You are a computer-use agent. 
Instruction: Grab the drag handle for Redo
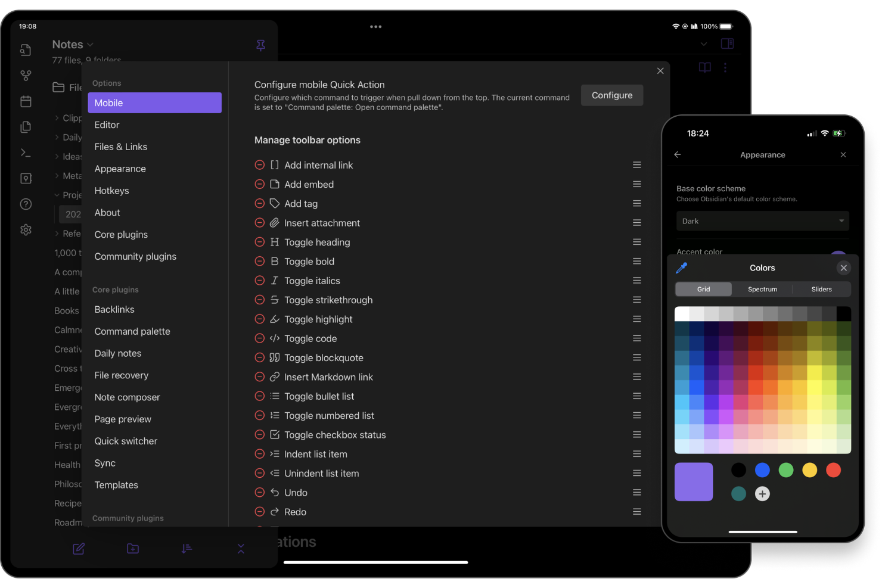(636, 512)
